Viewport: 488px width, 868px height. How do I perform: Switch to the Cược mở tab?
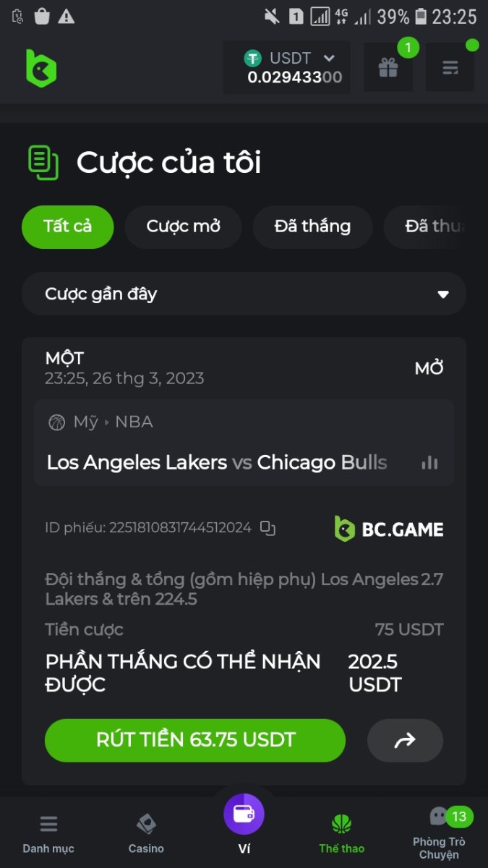[x=184, y=226]
